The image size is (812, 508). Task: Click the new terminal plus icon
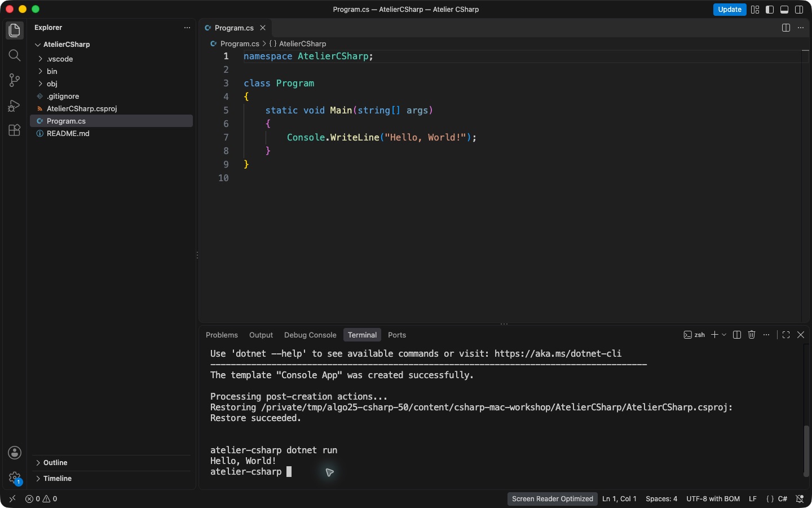pyautogui.click(x=714, y=335)
